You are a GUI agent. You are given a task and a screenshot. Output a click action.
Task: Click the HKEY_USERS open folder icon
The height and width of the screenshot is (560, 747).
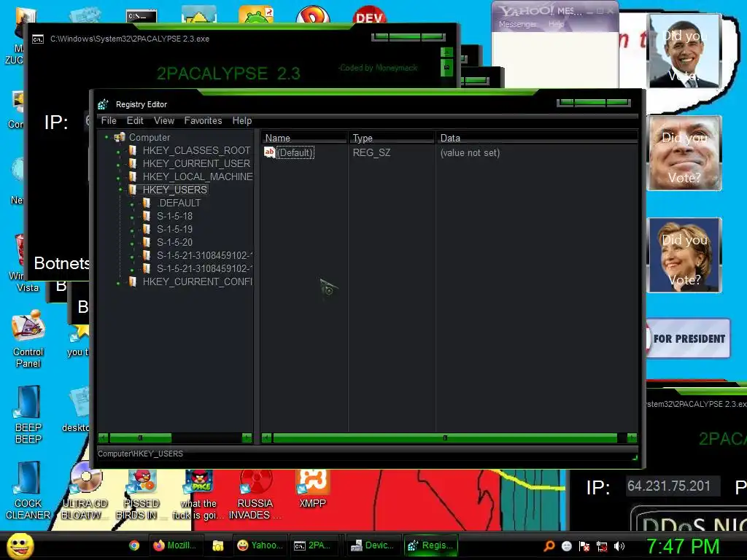[x=133, y=190]
